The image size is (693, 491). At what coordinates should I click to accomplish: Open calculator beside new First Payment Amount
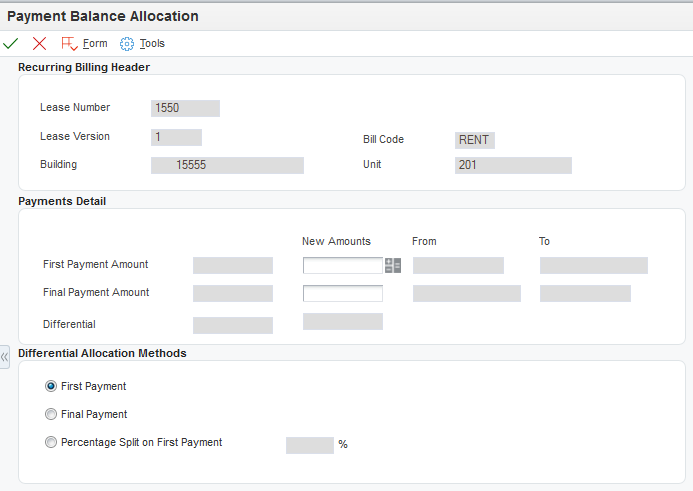point(393,266)
